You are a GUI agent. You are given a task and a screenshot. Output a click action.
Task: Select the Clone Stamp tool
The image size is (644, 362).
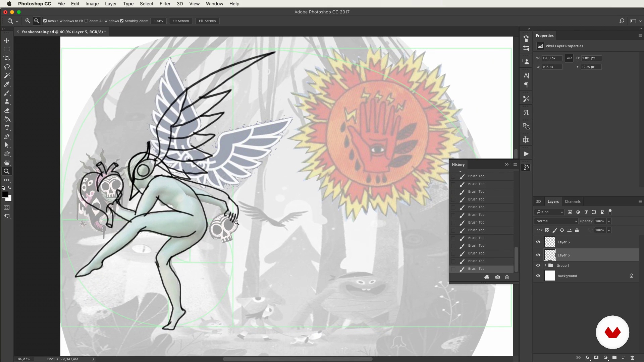pos(7,102)
